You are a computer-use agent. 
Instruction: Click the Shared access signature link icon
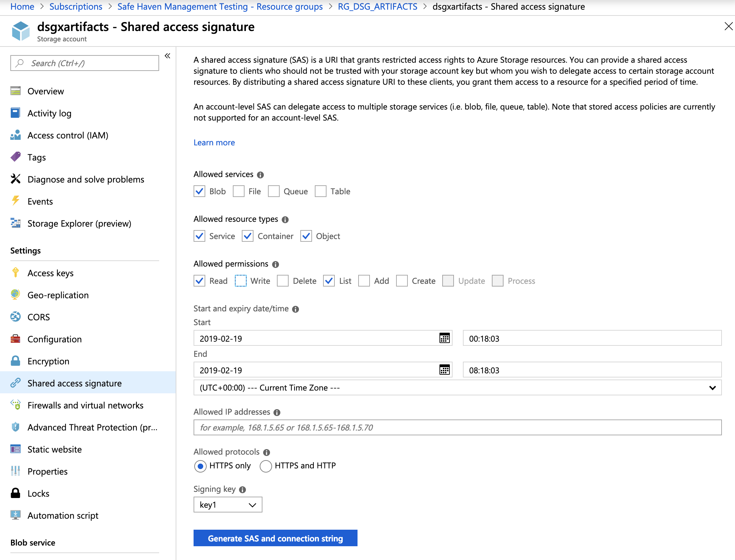coord(15,383)
